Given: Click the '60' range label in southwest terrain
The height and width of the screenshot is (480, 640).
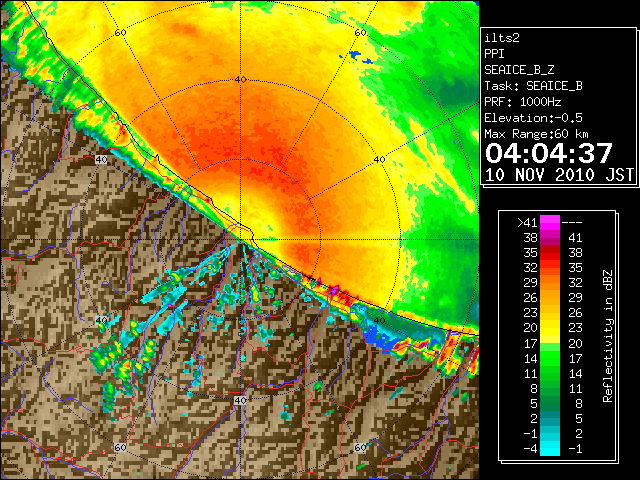Looking at the screenshot, I should (120, 447).
